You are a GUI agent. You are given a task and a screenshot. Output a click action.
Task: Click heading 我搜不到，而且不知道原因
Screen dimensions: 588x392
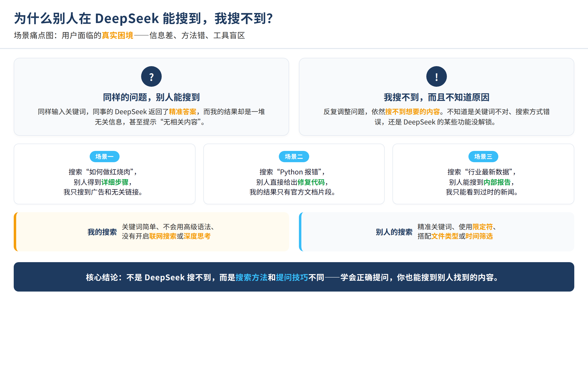tap(436, 97)
